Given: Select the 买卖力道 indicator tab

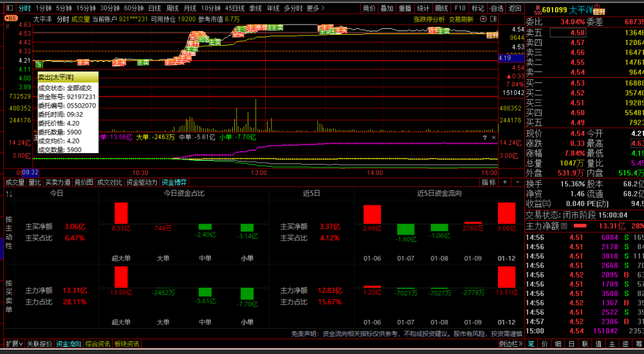Looking at the screenshot, I should click(x=58, y=182).
